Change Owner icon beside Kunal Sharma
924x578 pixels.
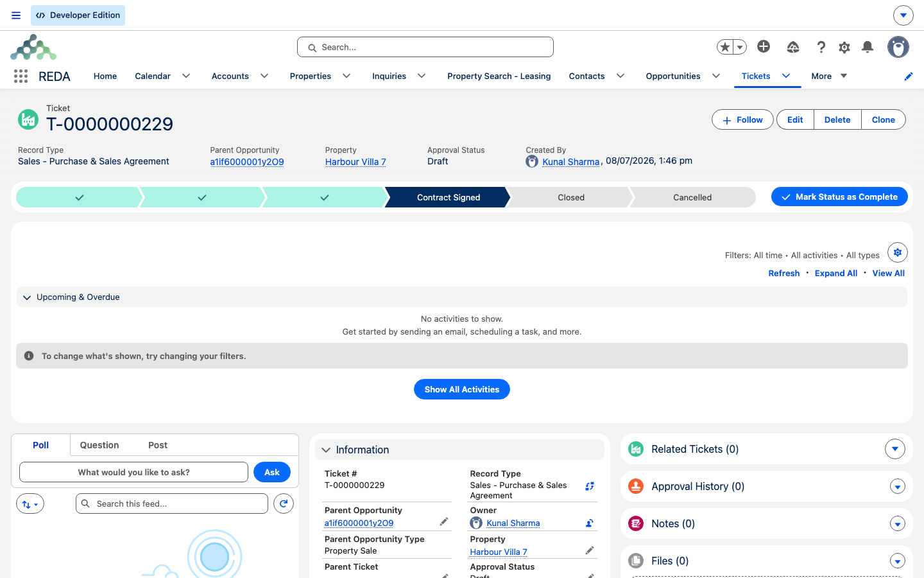coord(590,523)
